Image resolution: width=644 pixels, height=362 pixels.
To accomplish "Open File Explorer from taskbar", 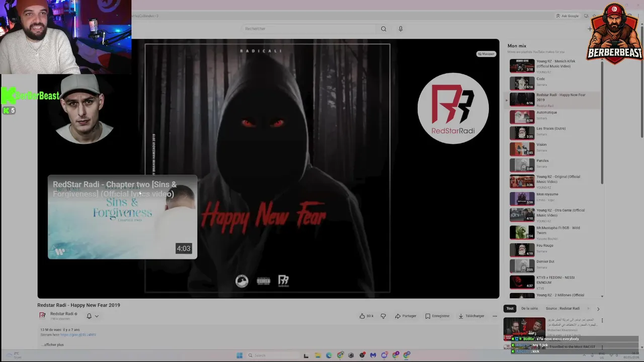I will pyautogui.click(x=317, y=355).
